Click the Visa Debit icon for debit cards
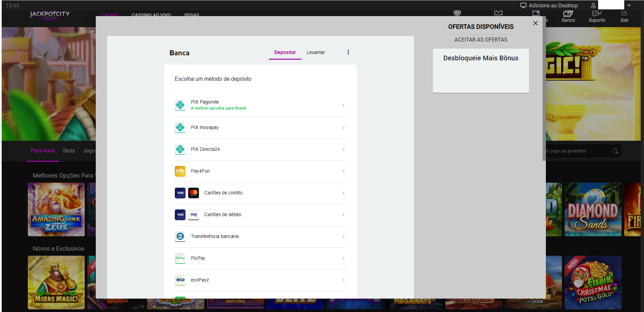 194,215
